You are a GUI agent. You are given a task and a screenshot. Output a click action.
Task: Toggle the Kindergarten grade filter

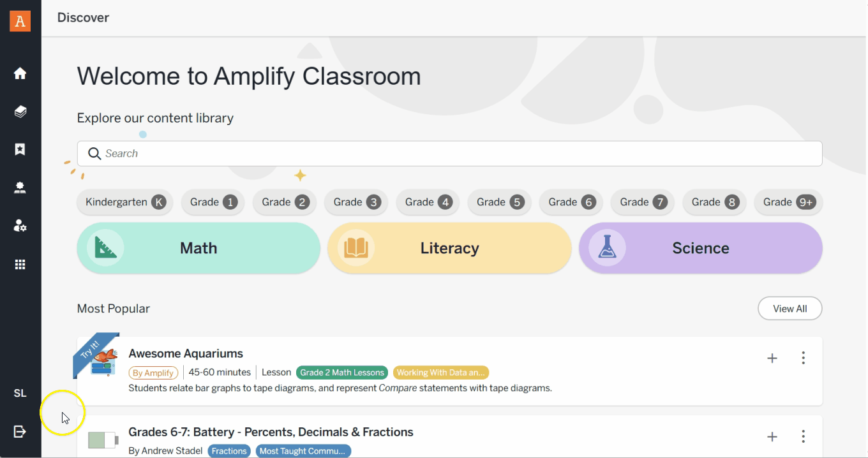click(125, 202)
